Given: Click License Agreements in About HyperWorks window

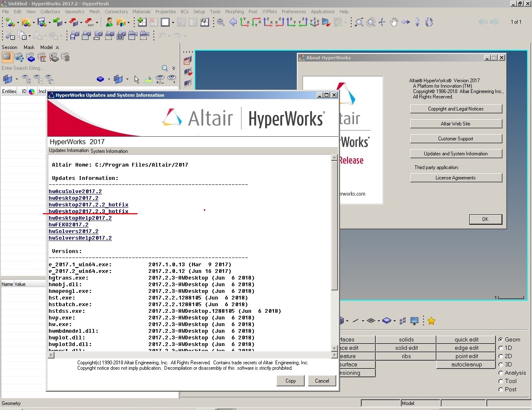Looking at the screenshot, I should 456,178.
